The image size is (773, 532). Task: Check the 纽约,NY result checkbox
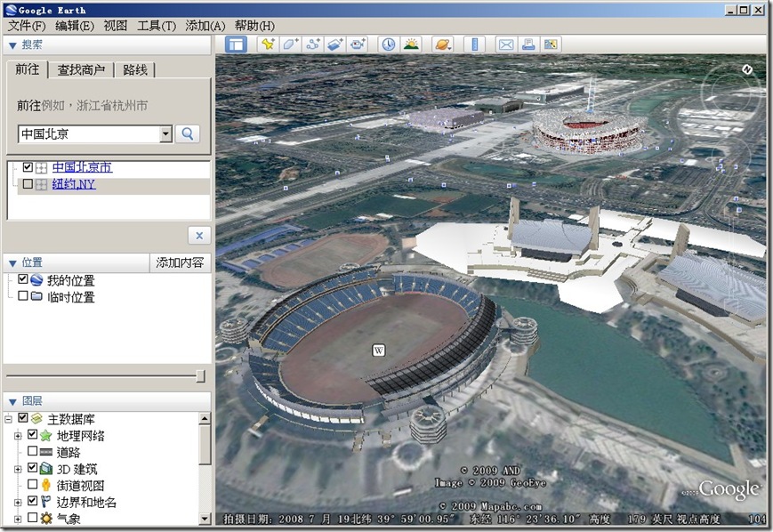click(28, 184)
